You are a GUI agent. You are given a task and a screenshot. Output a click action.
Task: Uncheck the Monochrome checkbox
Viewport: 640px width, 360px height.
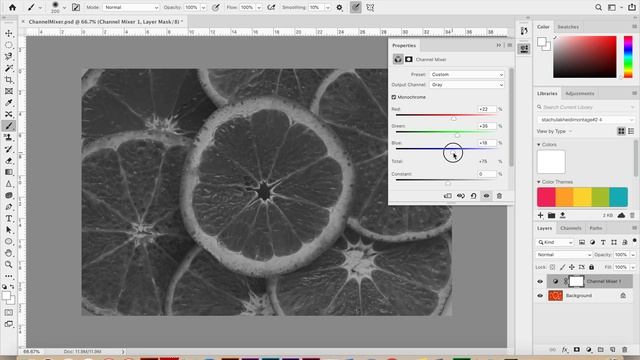click(394, 97)
